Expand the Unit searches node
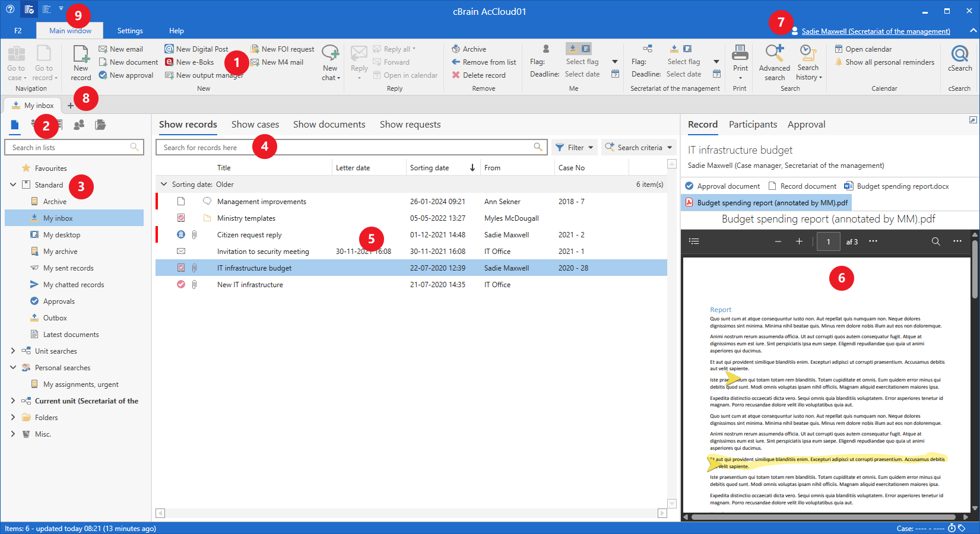This screenshot has width=980, height=534. tap(13, 351)
